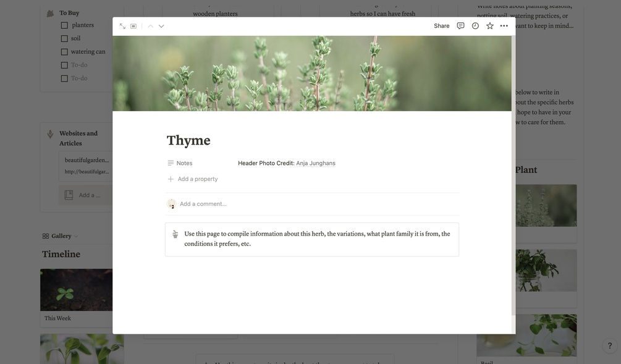This screenshot has height=364, width=621.
Task: Click the potted plant callout icon
Action: 175,234
